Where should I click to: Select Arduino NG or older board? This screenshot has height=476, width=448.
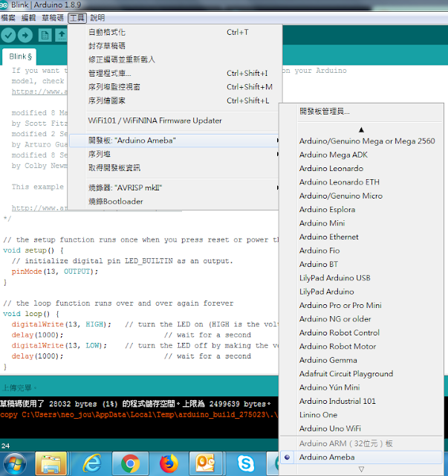(361, 319)
